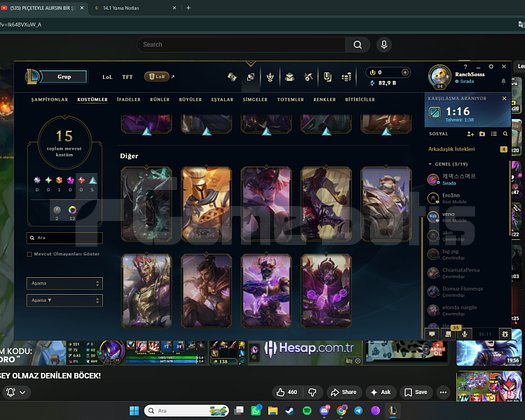The width and height of the screenshot is (525, 420).
Task: Open the first Aşama sorting dropdown
Action: click(x=64, y=283)
